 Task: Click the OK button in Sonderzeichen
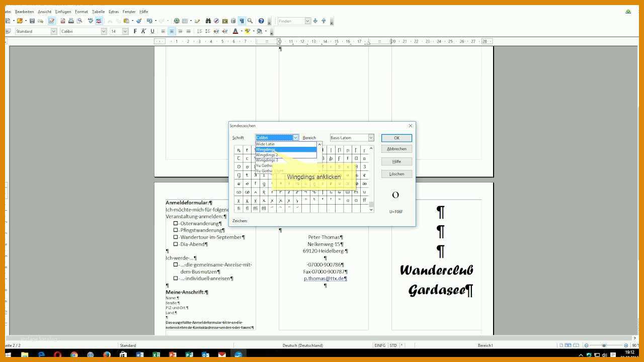coord(396,138)
